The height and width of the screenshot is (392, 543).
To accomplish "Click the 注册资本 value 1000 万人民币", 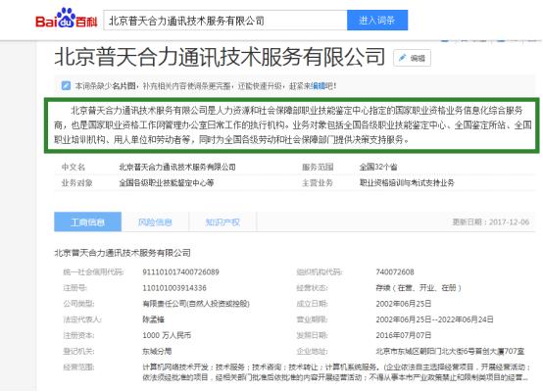I will tap(167, 335).
